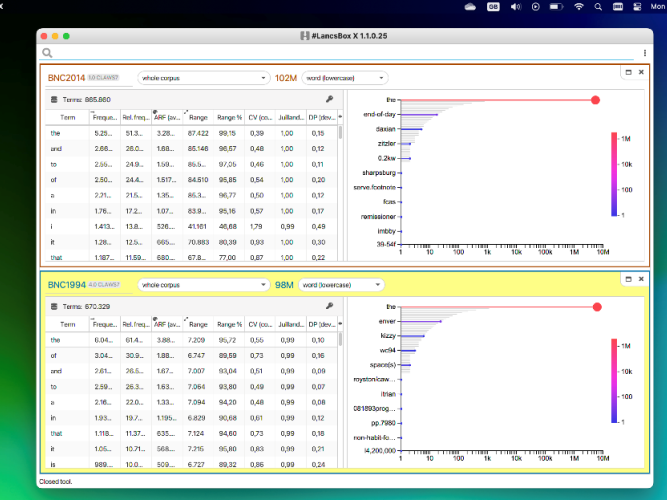Click the wrench settings icon in BNC2014 panel
Screen dimensions: 667x500
329,99
